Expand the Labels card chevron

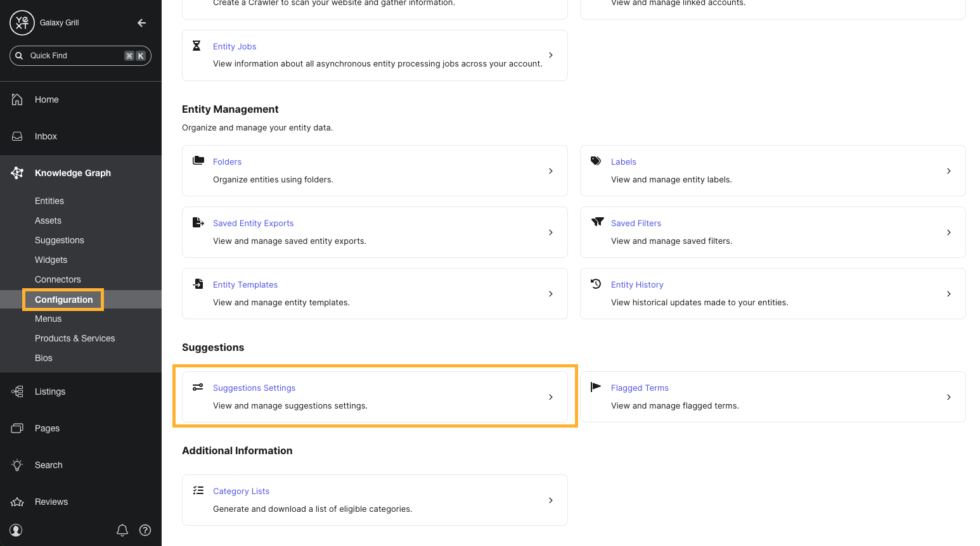(x=948, y=170)
